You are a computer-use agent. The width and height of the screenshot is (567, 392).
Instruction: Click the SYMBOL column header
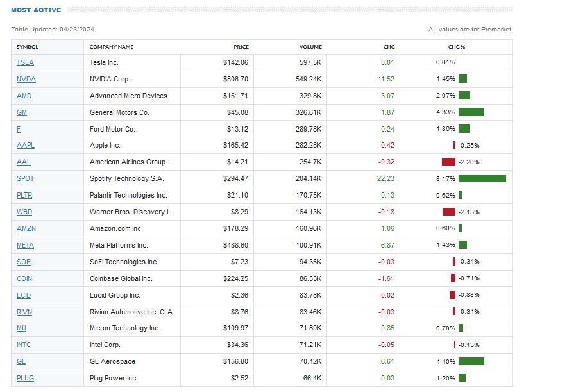click(x=28, y=47)
